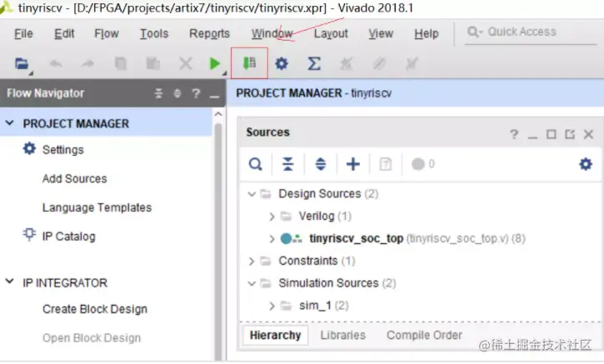Collapse Design Sources tree node
This screenshot has width=604, height=364.
pos(252,194)
